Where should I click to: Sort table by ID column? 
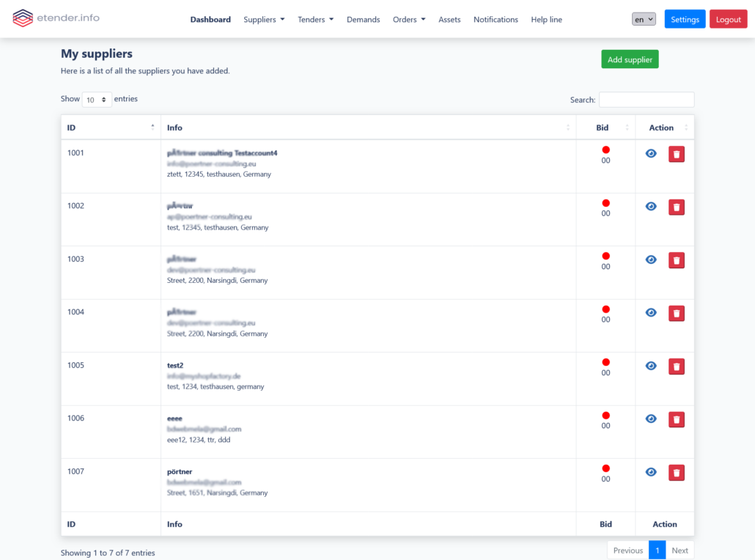pos(111,128)
